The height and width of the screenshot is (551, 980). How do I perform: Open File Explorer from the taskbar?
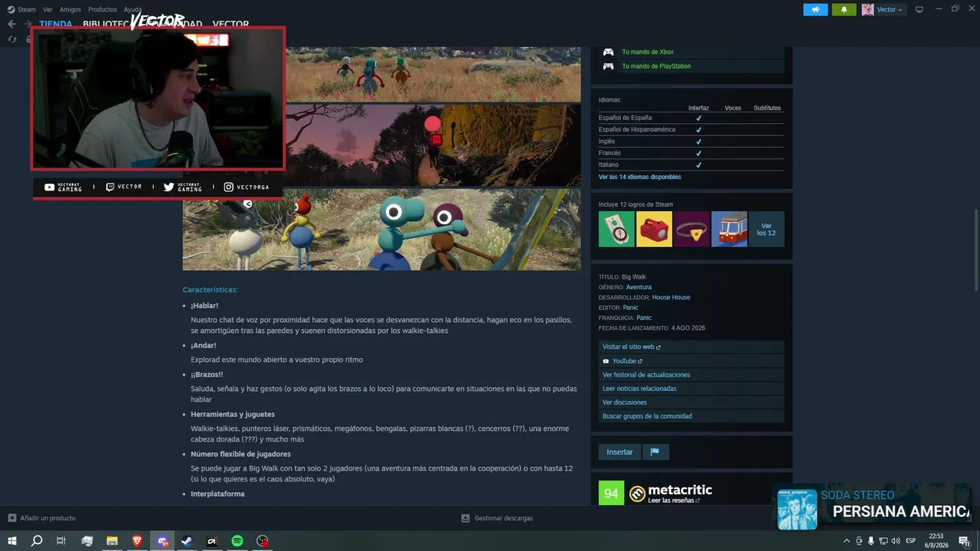(112, 541)
